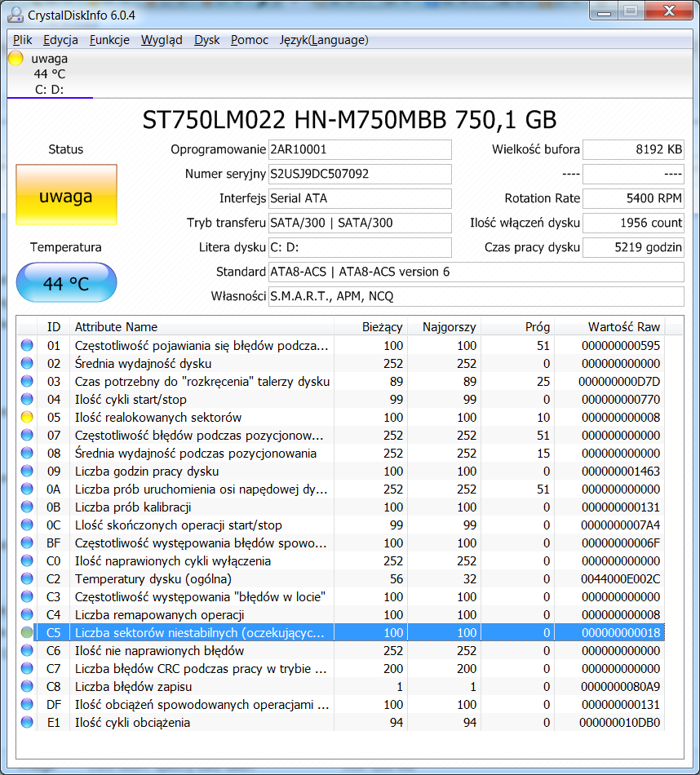Click the 44 °C temperature button
700x775 pixels.
click(66, 283)
